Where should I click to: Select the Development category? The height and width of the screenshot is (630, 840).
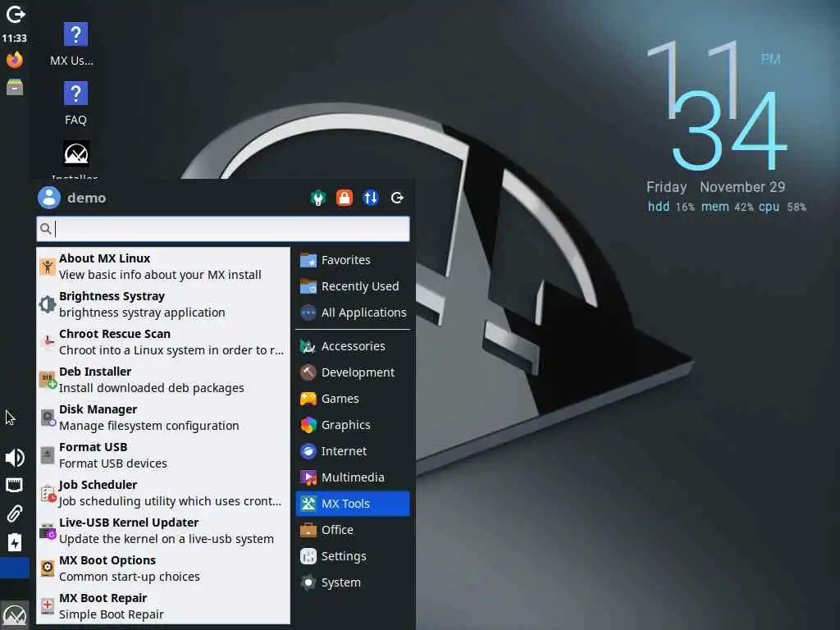point(353,373)
